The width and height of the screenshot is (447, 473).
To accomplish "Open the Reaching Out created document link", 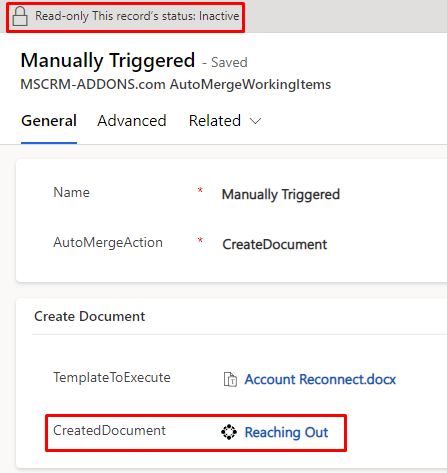I will point(286,432).
